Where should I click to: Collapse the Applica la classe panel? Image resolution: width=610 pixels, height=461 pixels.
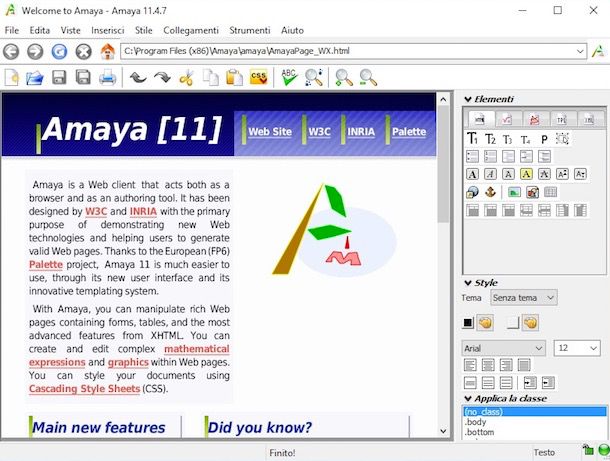click(x=468, y=398)
